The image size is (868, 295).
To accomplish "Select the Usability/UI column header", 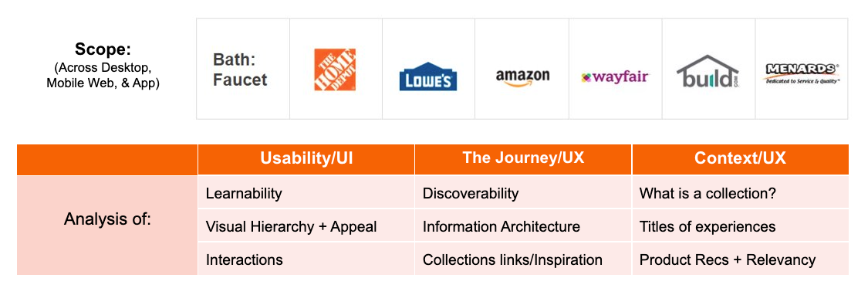I will [x=306, y=159].
